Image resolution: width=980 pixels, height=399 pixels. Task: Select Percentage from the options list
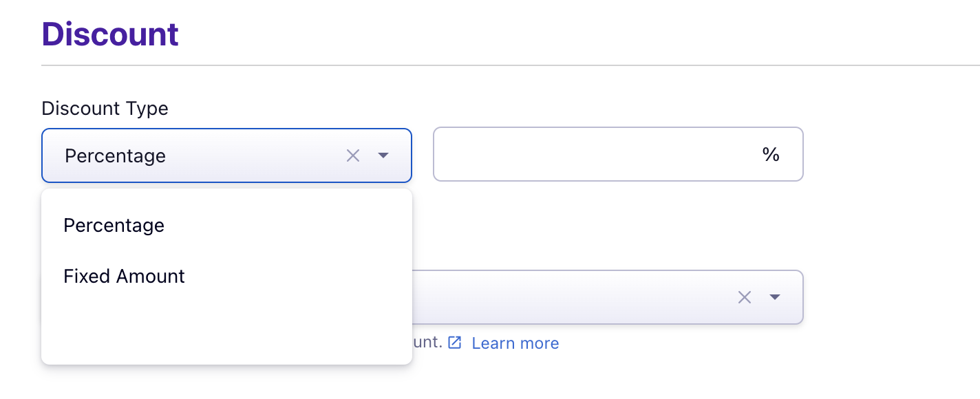point(114,226)
